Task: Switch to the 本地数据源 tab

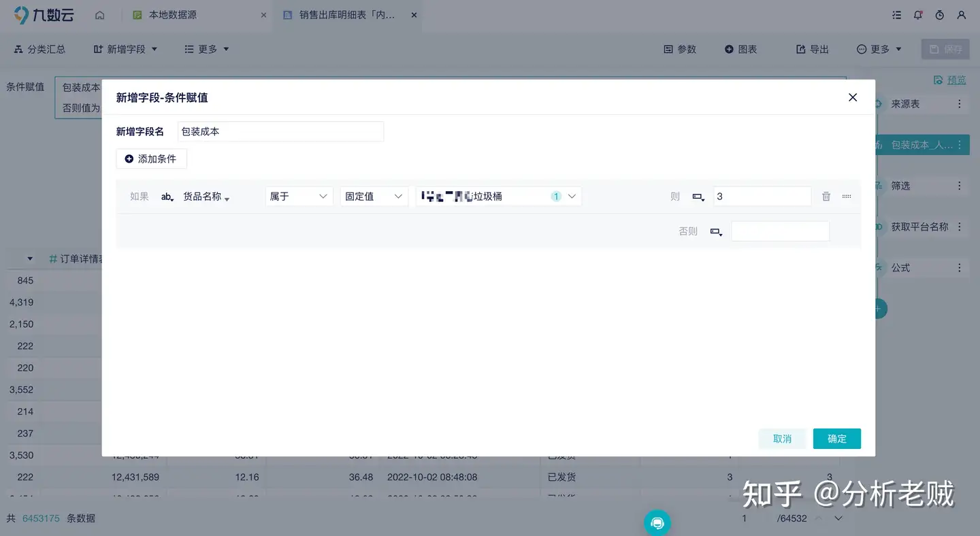Action: (x=173, y=15)
